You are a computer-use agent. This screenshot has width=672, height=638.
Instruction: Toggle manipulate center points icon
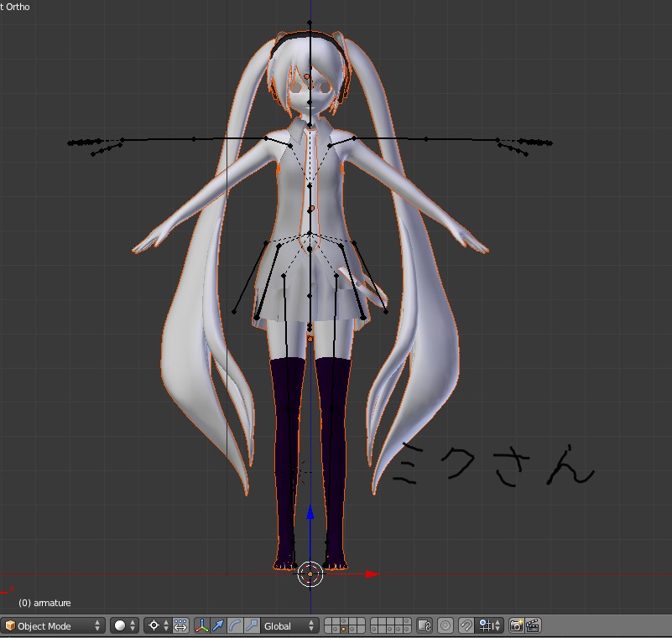[180, 625]
